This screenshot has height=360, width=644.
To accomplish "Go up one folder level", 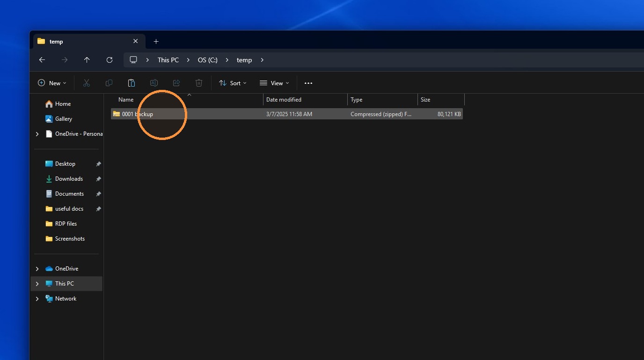I will 87,60.
